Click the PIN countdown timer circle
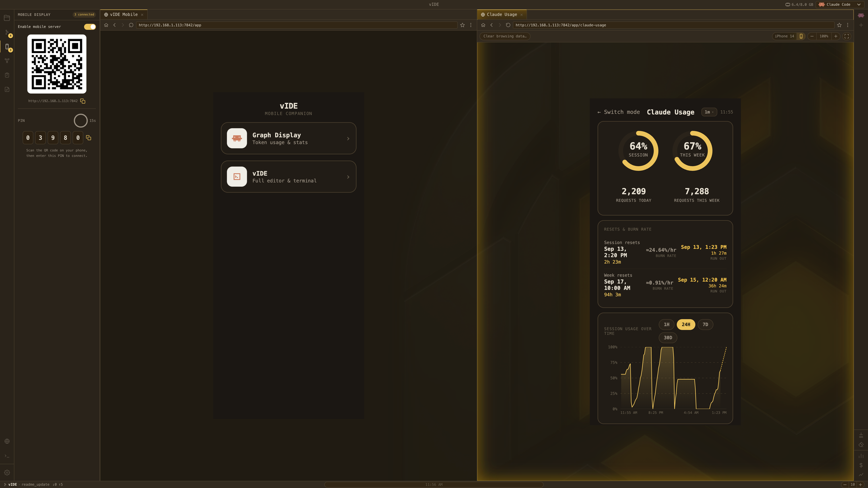The image size is (868, 488). click(x=81, y=121)
